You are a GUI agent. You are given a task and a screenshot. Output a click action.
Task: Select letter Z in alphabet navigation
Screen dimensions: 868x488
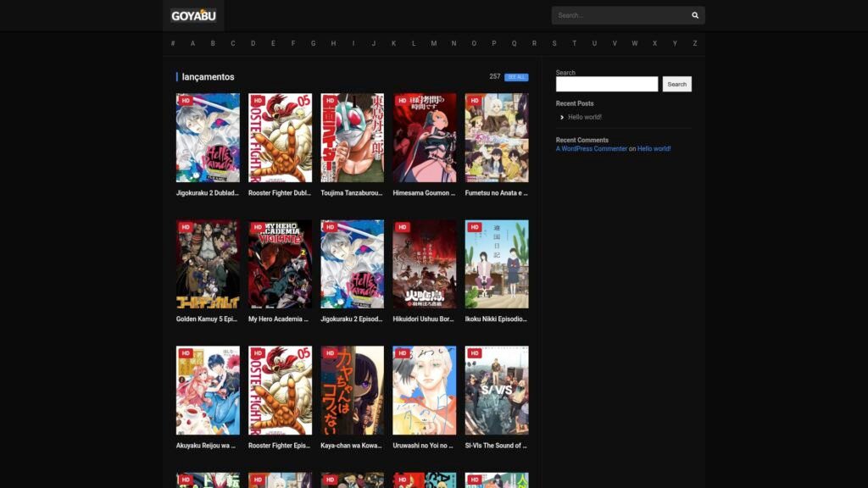point(695,43)
